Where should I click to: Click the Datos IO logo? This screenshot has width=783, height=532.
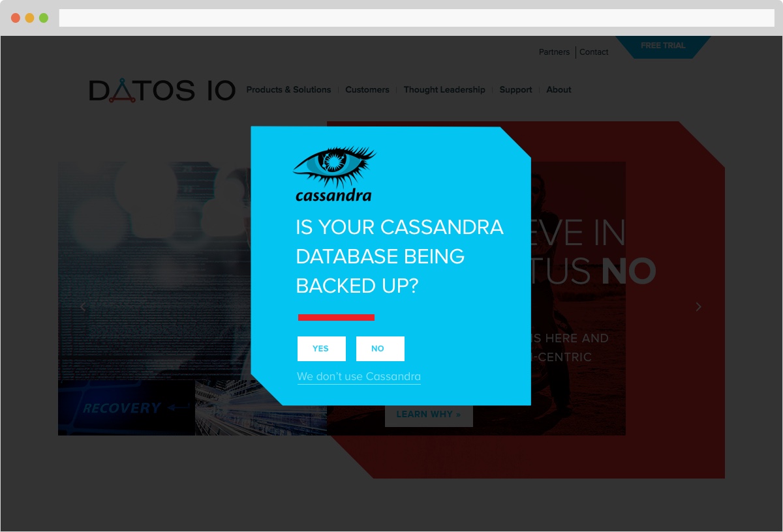coord(162,91)
